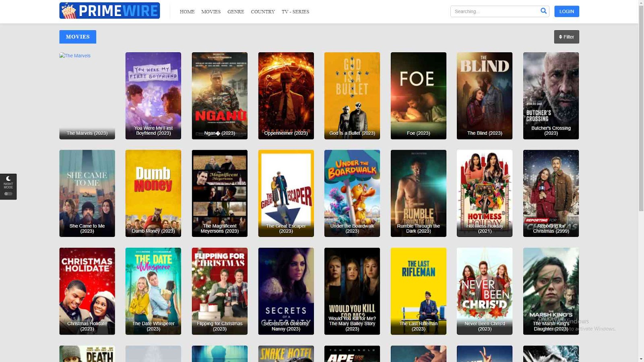Image resolution: width=644 pixels, height=362 pixels.
Task: Open the Movies nav menu item
Action: 211,12
